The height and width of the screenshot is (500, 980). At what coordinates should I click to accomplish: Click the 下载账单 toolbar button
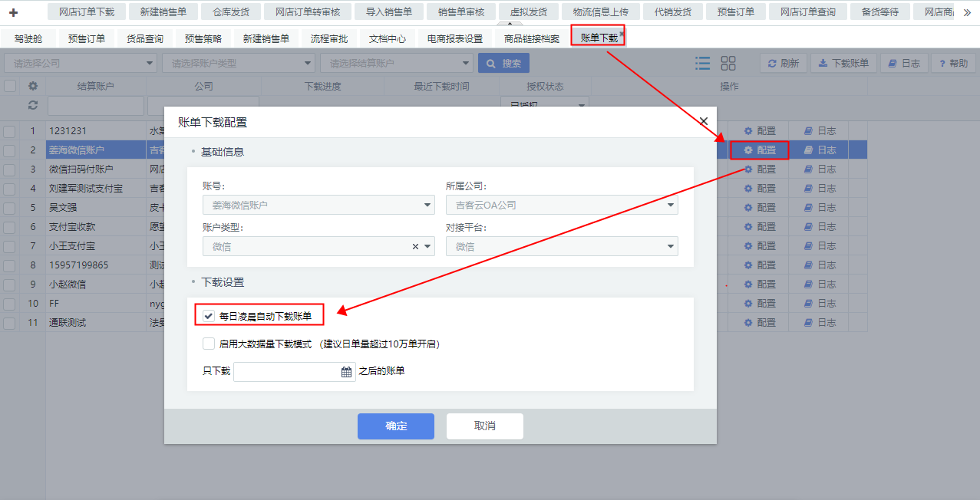tap(843, 64)
